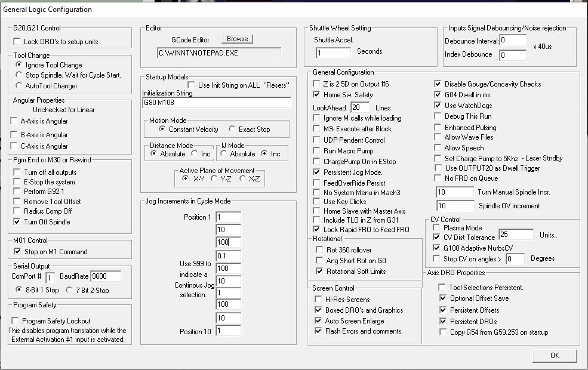
Task: Check Remove Tool Offset
Action: [x=17, y=201]
